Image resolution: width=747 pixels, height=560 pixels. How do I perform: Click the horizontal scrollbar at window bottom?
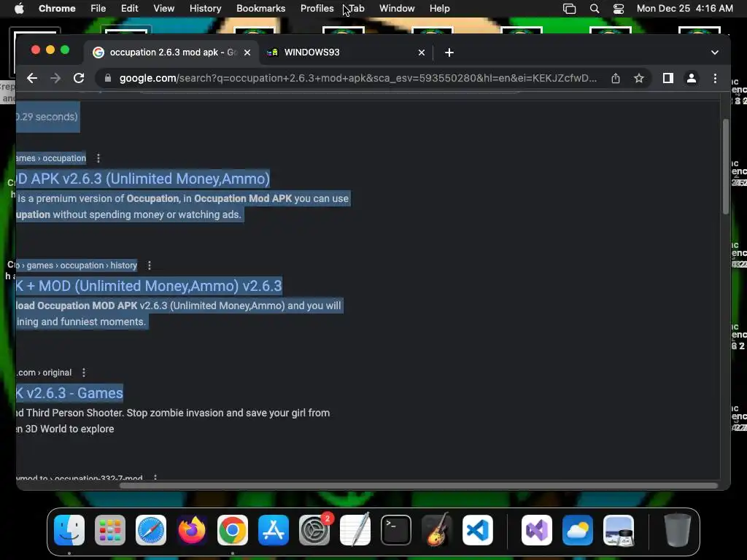click(418, 486)
